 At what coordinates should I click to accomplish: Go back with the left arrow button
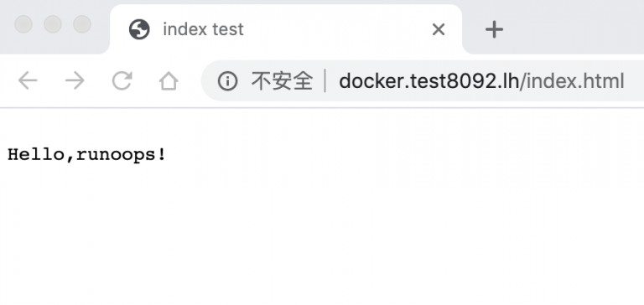coord(28,80)
